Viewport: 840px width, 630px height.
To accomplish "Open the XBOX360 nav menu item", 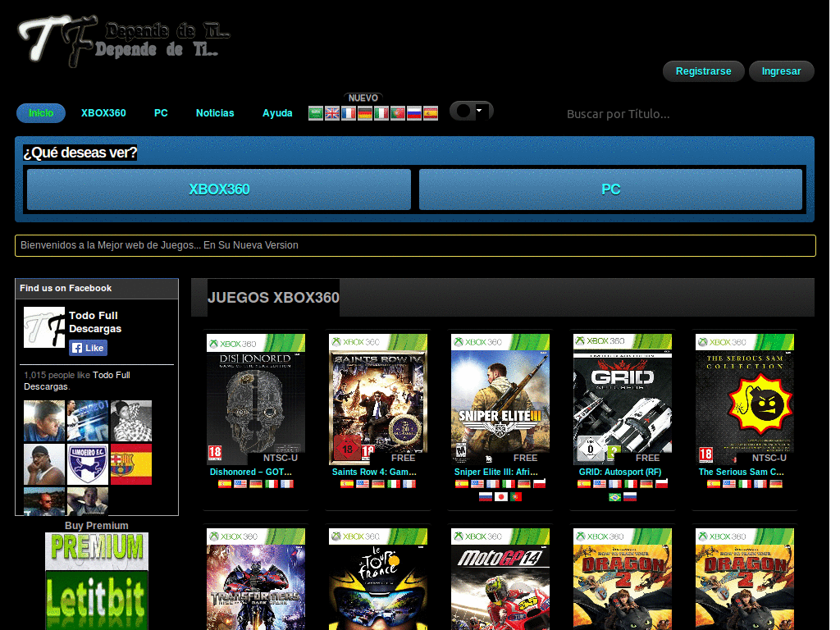I will point(103,113).
